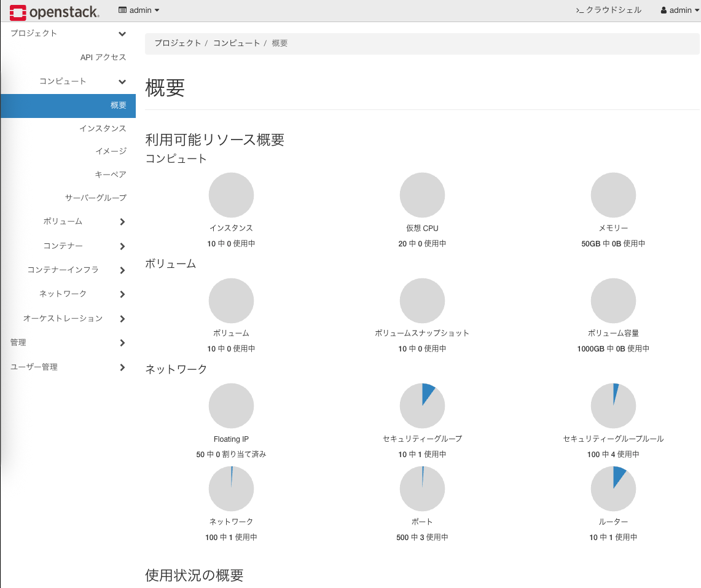The image size is (701, 588).
Task: Open the admin user menu
Action: point(679,10)
